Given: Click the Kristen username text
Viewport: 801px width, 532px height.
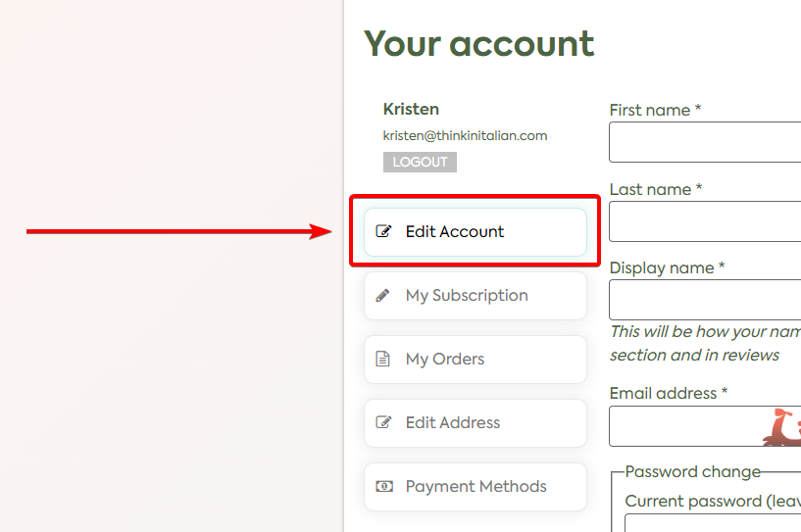Looking at the screenshot, I should coord(411,109).
